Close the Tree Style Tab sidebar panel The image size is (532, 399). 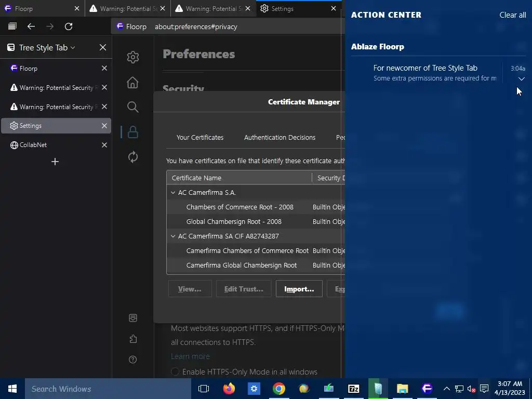point(103,47)
